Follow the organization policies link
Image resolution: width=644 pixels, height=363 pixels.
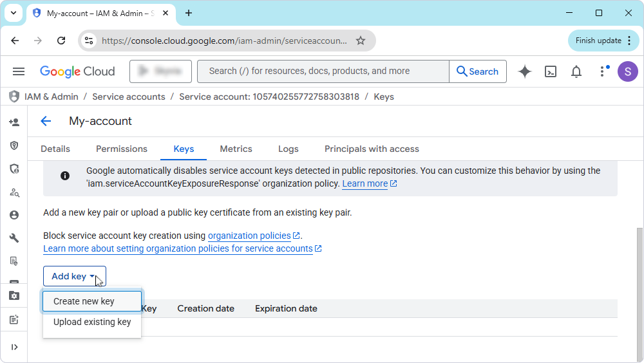click(x=249, y=236)
